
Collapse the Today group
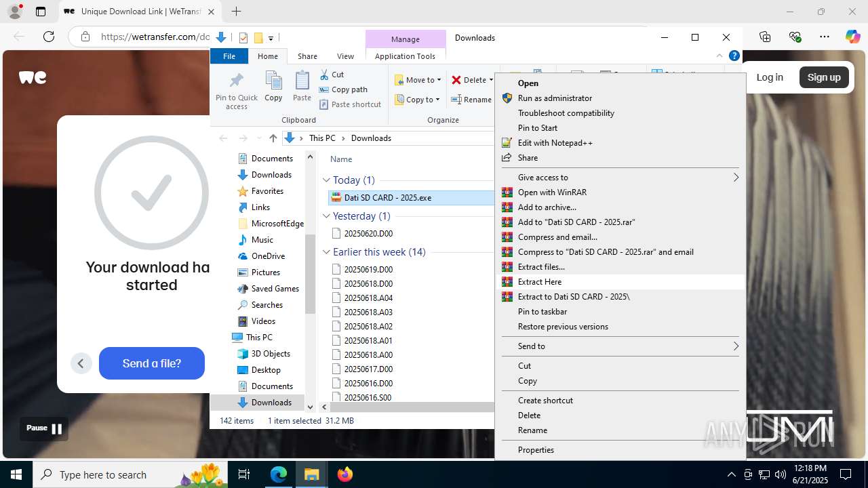tap(326, 180)
